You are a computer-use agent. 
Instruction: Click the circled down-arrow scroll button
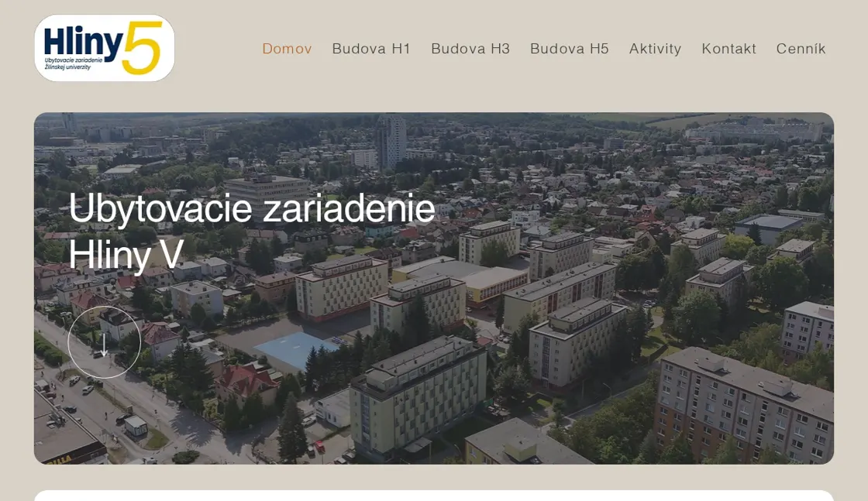104,342
